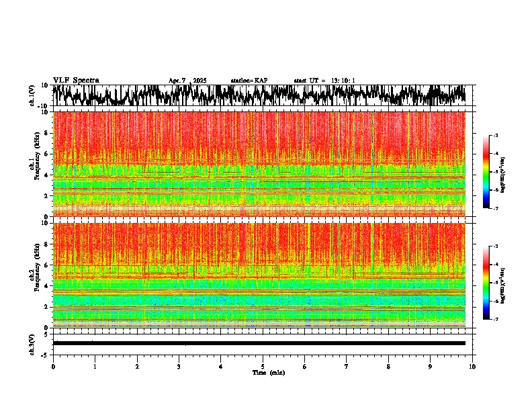The height and width of the screenshot is (411, 532).
Task: Click the time axis tick label "5"
Action: click(x=263, y=367)
